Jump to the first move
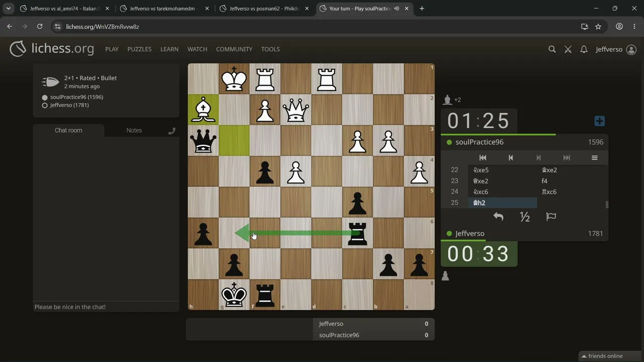The image size is (644, 362). click(x=482, y=158)
